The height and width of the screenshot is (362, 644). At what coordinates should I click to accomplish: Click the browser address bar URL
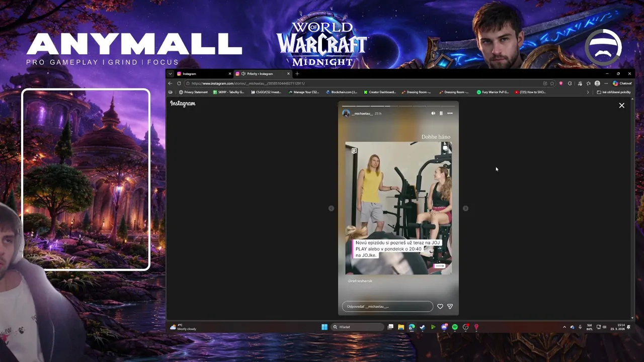(x=248, y=83)
